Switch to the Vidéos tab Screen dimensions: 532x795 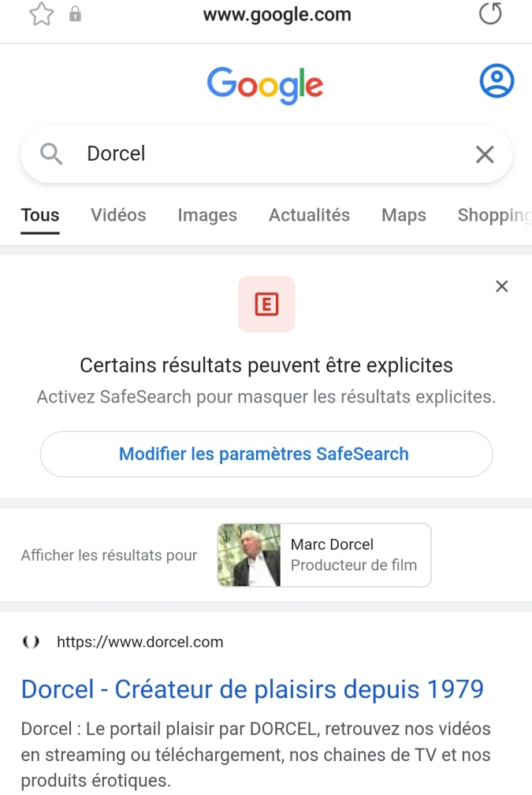point(118,215)
